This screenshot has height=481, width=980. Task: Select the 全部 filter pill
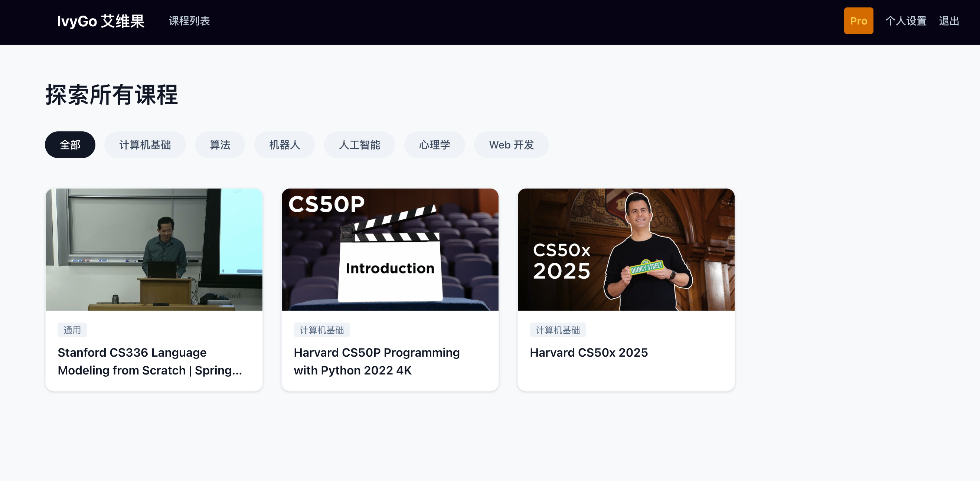tap(70, 145)
